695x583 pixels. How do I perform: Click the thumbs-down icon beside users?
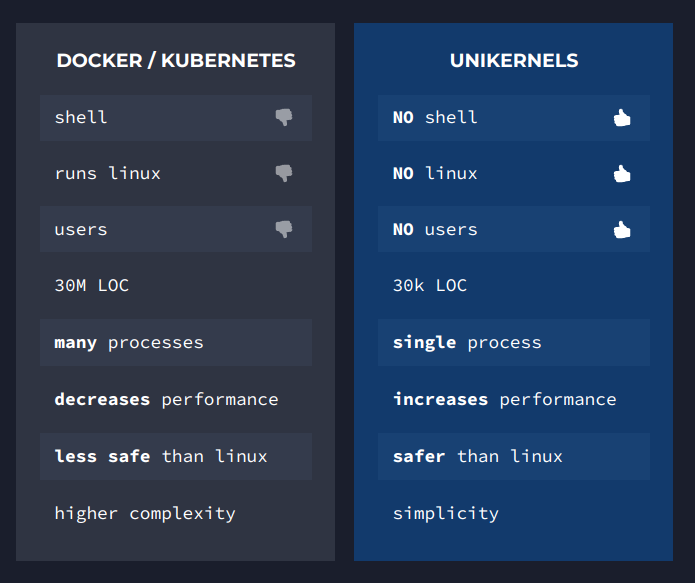pyautogui.click(x=284, y=229)
